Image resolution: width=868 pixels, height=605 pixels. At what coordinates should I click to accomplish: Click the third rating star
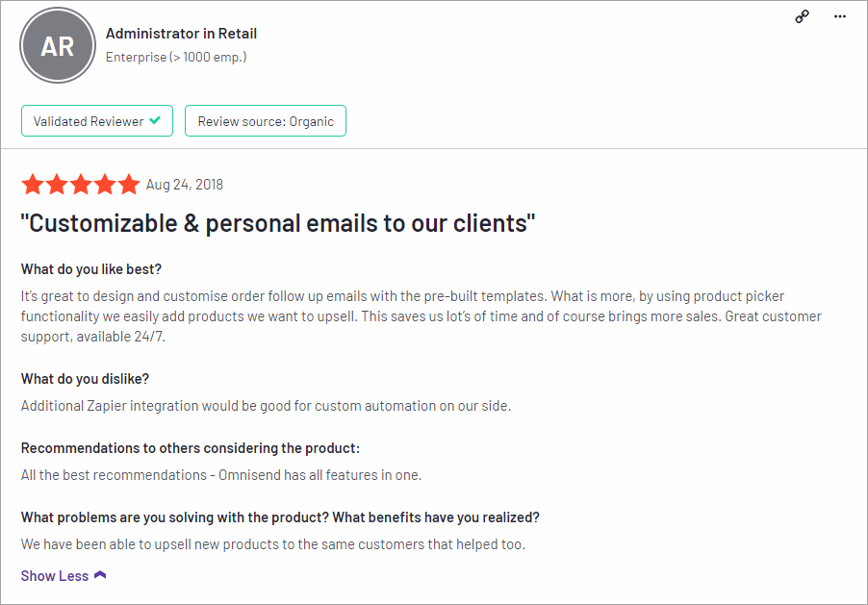81,185
